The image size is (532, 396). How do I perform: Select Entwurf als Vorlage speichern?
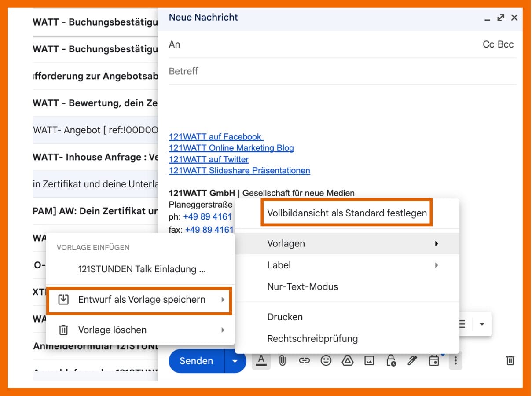[141, 300]
